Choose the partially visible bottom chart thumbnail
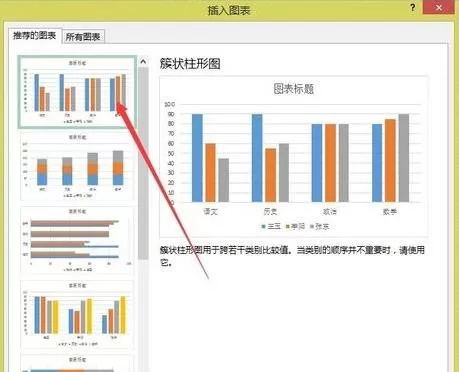Screen dimensions: 459x372 [77, 363]
